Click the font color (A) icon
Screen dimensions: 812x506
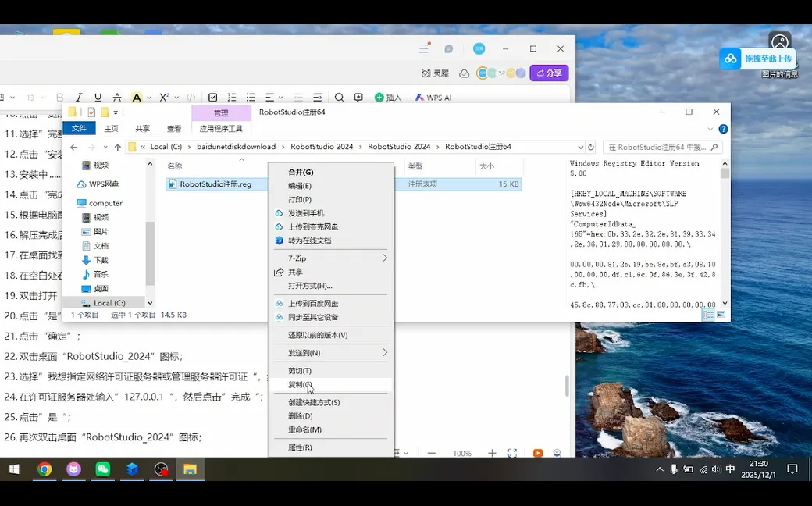pyautogui.click(x=137, y=96)
